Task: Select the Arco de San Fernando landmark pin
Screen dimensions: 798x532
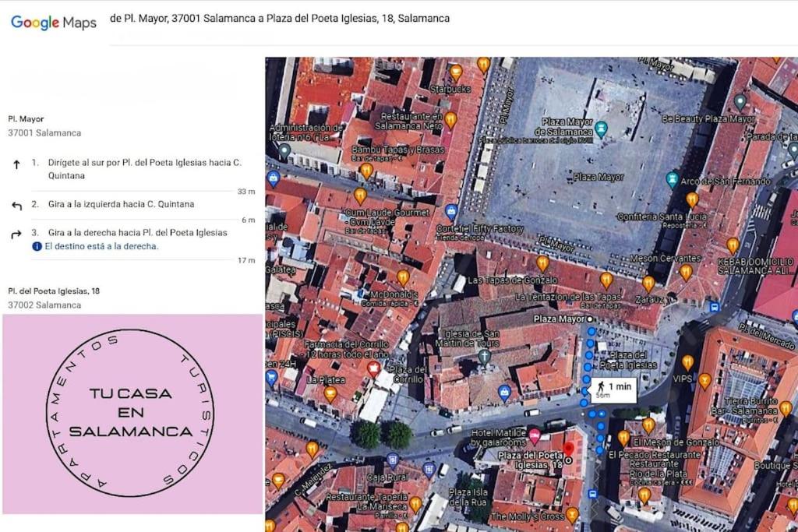Action: tap(673, 179)
